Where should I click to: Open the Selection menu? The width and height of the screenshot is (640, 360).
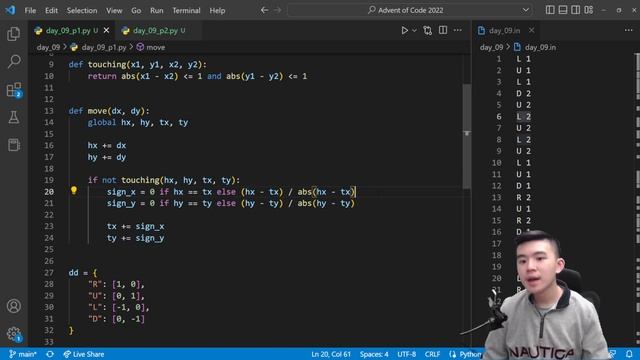(x=82, y=11)
